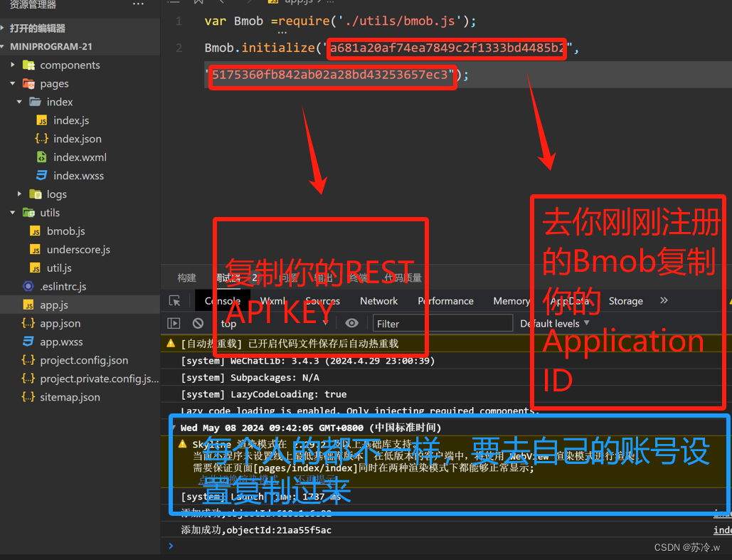Open underscore.js file
Screen dimensions: 732x560
pyautogui.click(x=78, y=250)
